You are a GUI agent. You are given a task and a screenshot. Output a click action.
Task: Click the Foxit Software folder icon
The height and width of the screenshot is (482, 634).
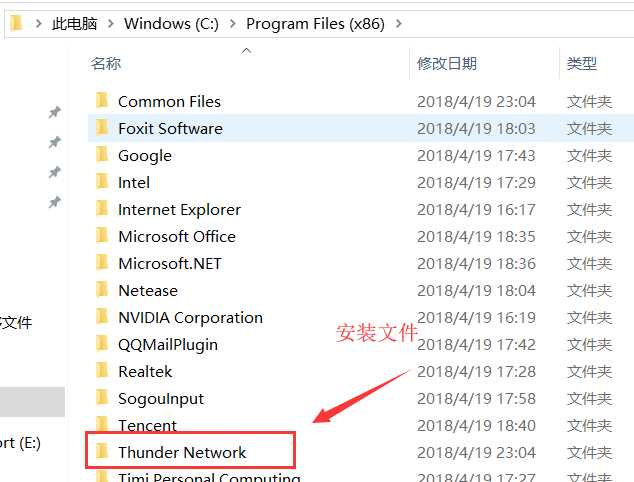coord(101,128)
